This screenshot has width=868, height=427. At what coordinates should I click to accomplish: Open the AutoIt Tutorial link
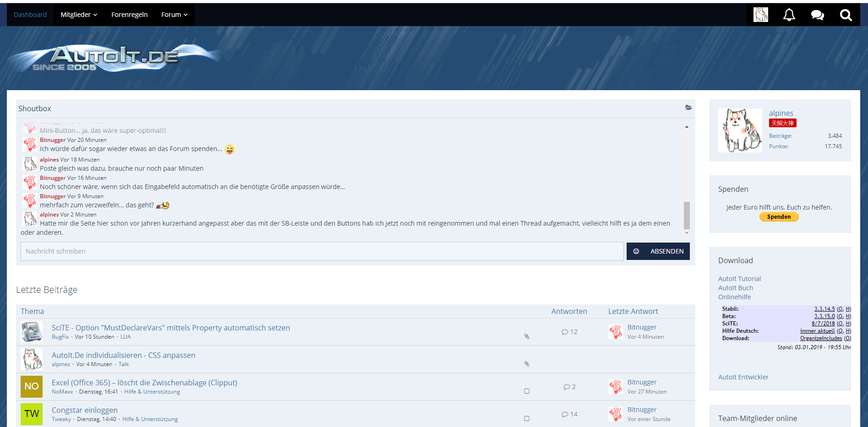point(739,279)
